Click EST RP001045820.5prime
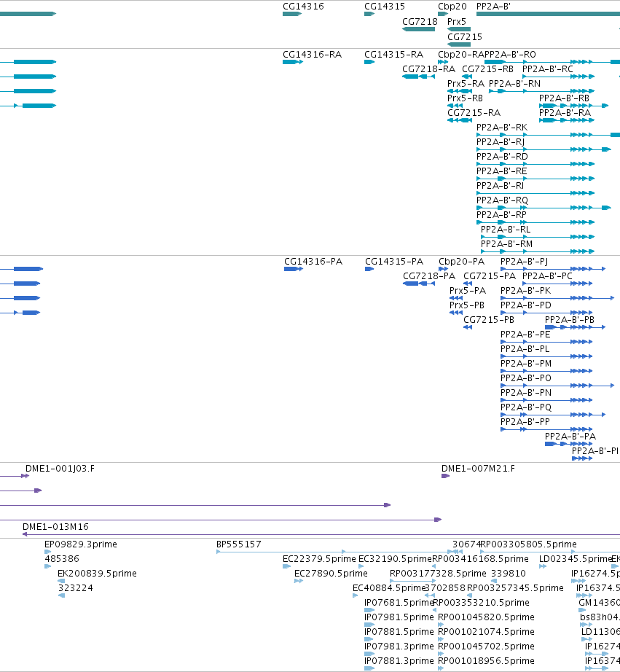This screenshot has width=620, height=672. pos(486,617)
